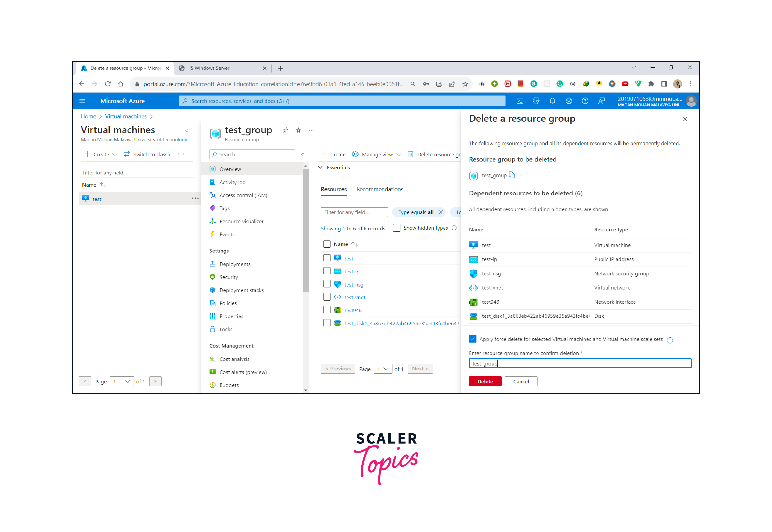The image size is (772, 532).
Task: Check the test-vnet resource checkbox
Action: pyautogui.click(x=327, y=297)
